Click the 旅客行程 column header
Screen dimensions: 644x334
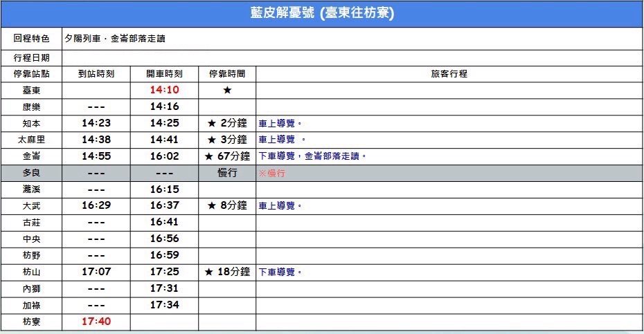449,73
